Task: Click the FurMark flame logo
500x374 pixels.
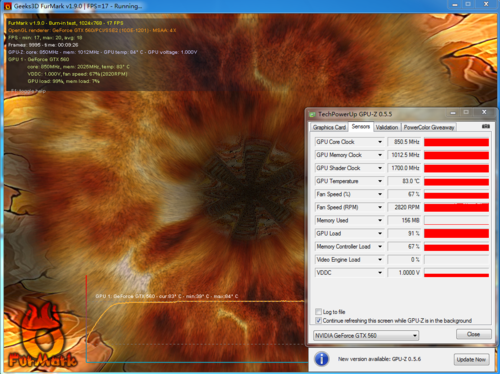Action: click(x=43, y=335)
